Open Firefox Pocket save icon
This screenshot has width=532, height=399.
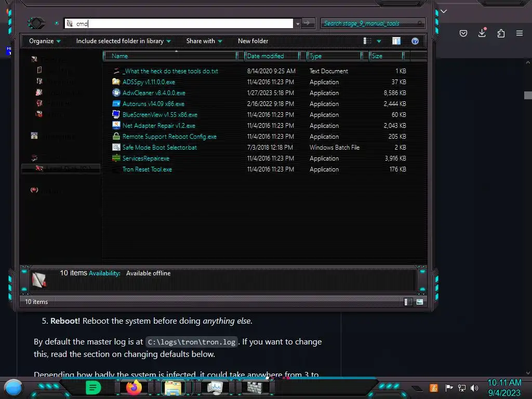point(463,33)
